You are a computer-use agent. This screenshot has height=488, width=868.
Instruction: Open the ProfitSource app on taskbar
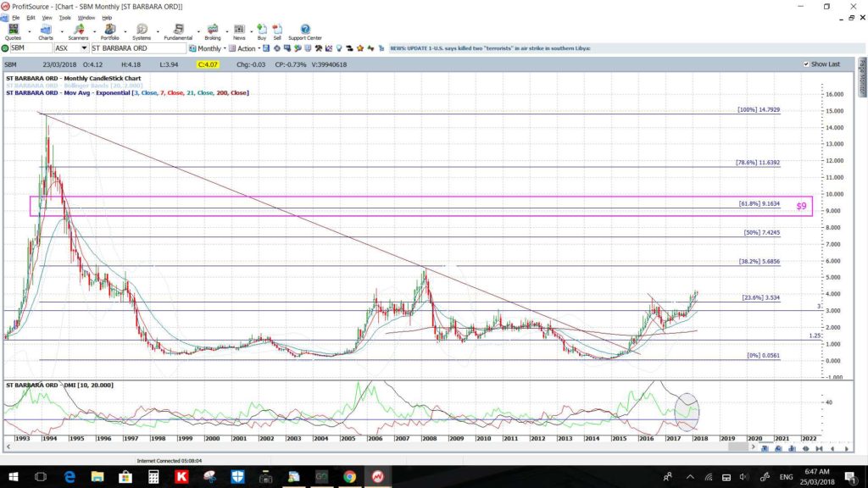[377, 476]
